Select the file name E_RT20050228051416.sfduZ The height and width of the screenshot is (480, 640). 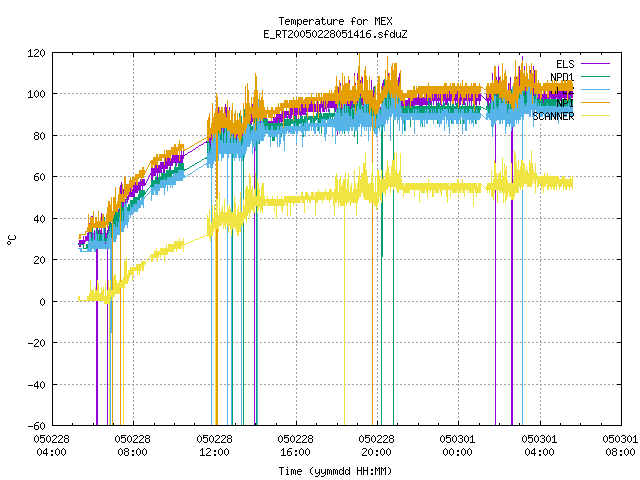(x=335, y=34)
